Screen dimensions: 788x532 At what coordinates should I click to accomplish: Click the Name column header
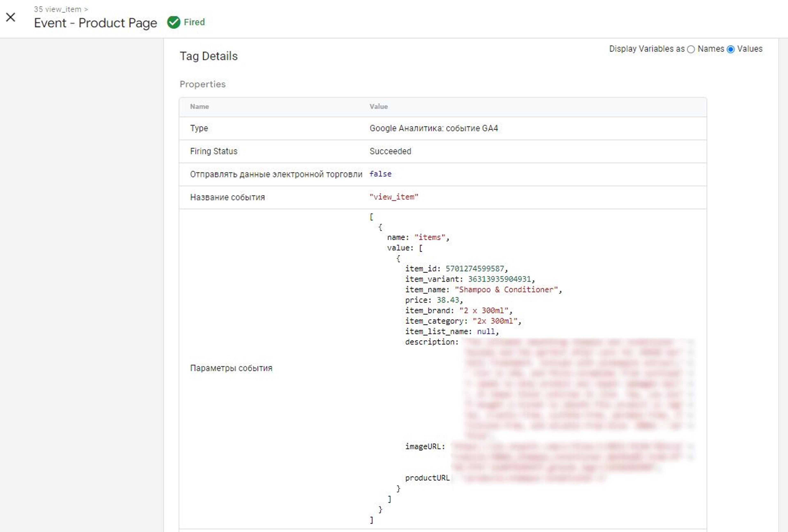[x=199, y=106]
